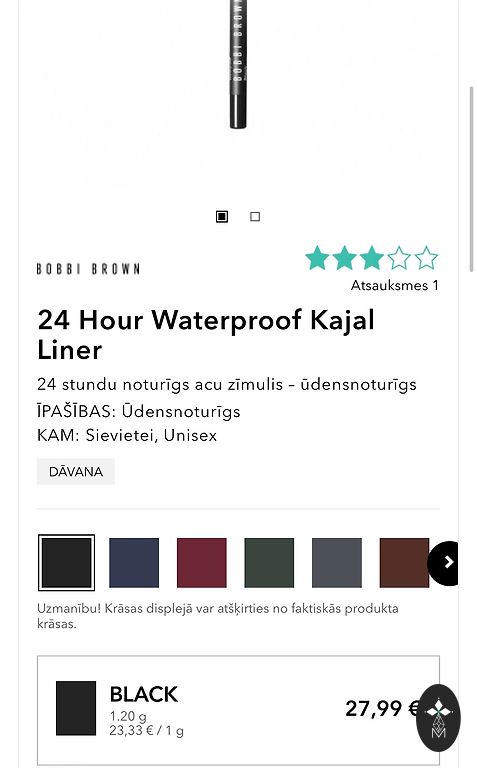Image resolution: width=477 pixels, height=768 pixels.
Task: Click the Bobbi Brown eyeliner product image
Action: (238, 64)
